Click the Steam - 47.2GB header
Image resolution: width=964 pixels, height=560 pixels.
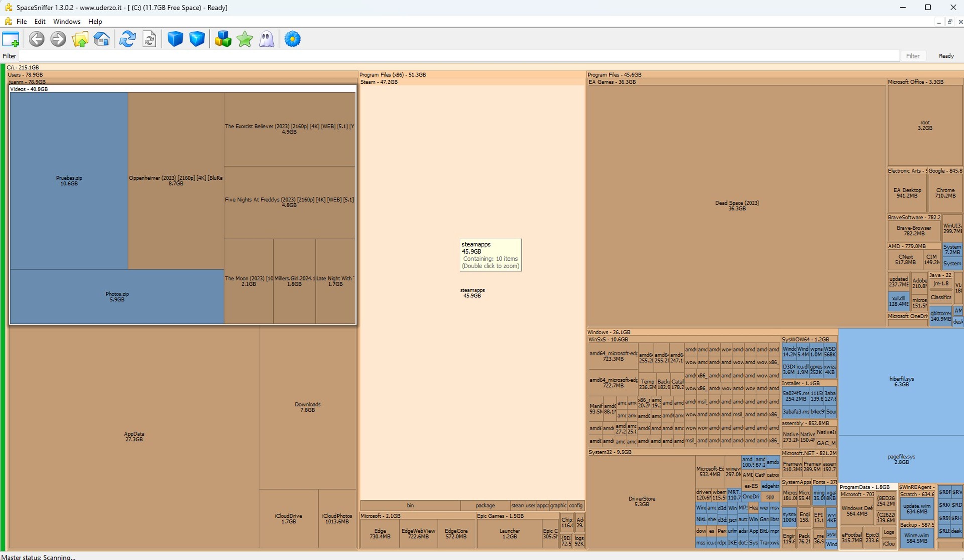pyautogui.click(x=472, y=82)
